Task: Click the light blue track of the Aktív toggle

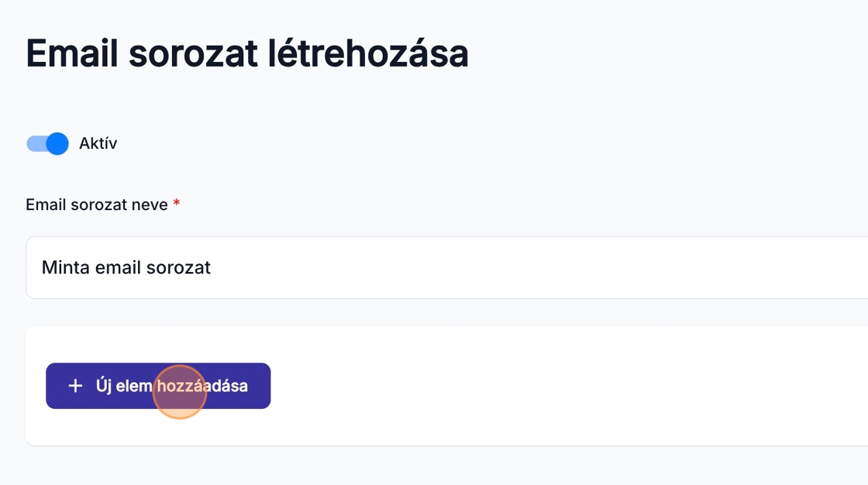Action: tap(35, 143)
